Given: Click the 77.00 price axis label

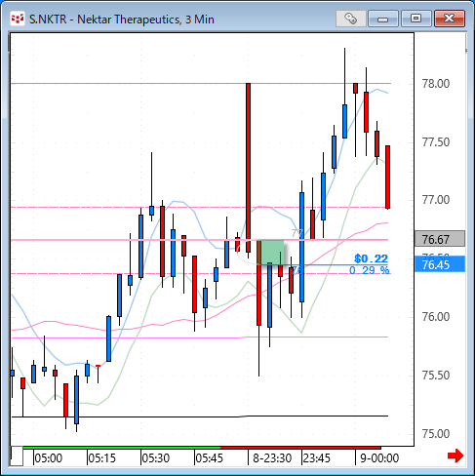Looking at the screenshot, I should click(x=436, y=200).
